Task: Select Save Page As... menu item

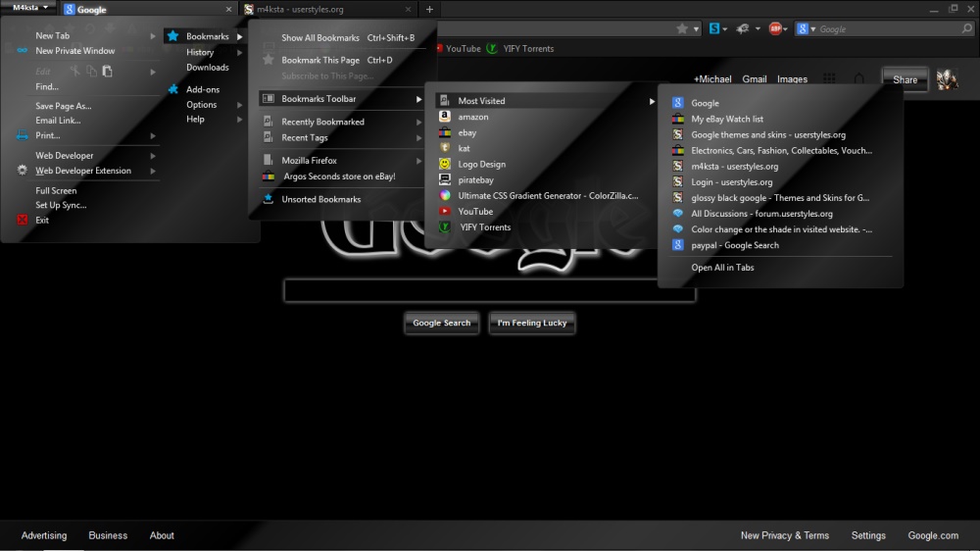Action: tap(63, 106)
